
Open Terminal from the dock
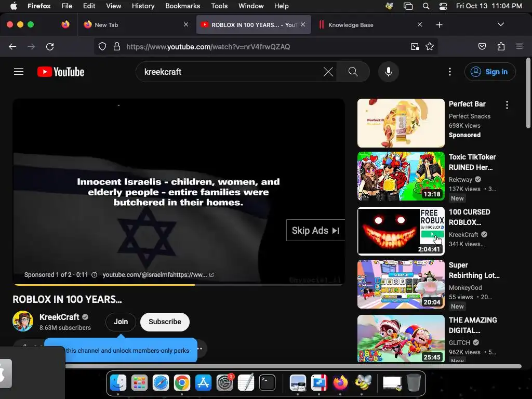(x=268, y=383)
